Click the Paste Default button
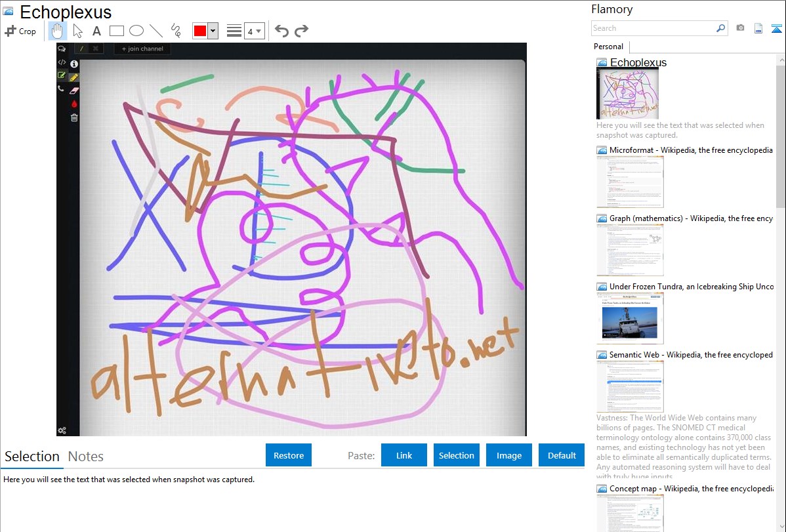This screenshot has height=532, width=786. (x=562, y=455)
